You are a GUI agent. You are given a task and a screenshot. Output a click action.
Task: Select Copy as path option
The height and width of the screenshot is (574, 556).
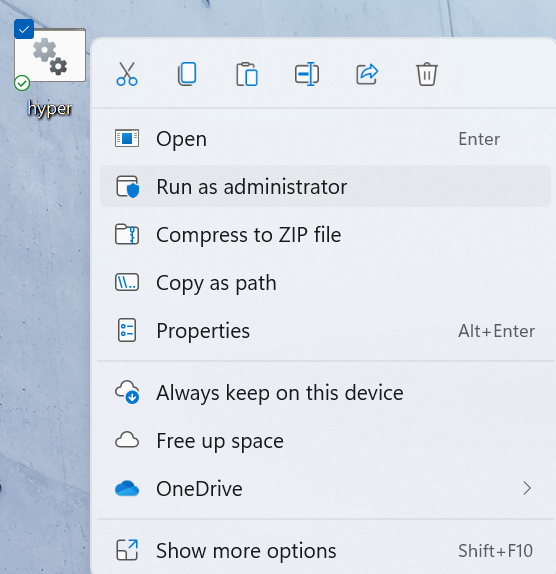click(x=325, y=283)
